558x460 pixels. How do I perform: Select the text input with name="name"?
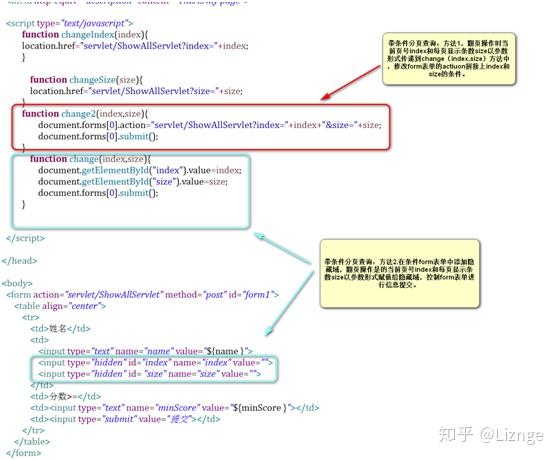pos(146,351)
